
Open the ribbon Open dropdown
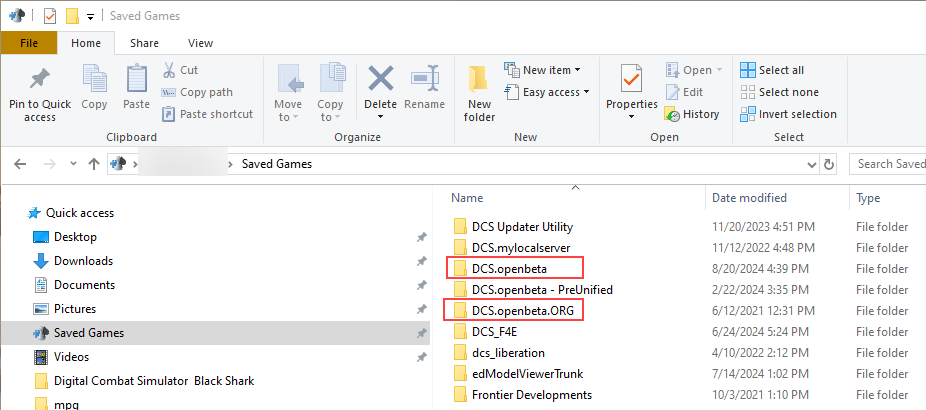point(694,70)
